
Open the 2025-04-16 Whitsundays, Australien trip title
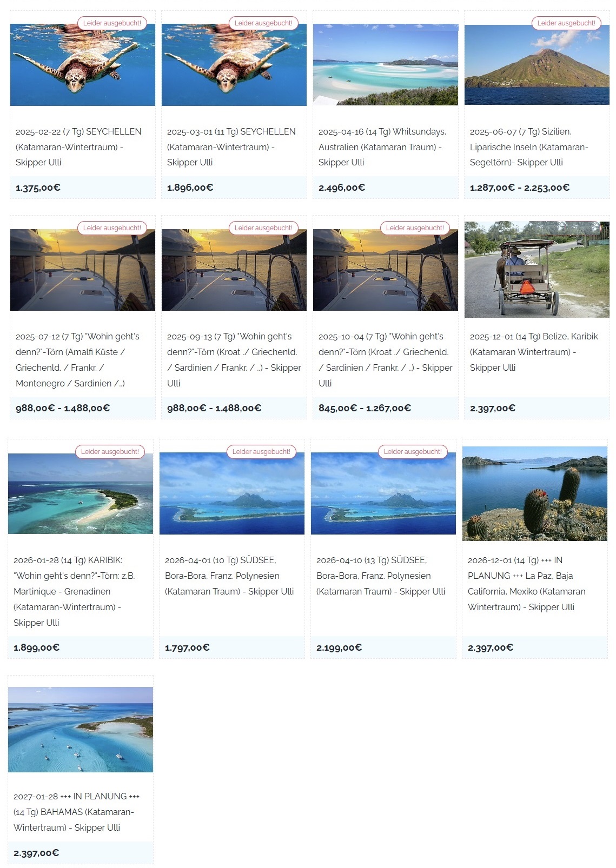pyautogui.click(x=382, y=147)
